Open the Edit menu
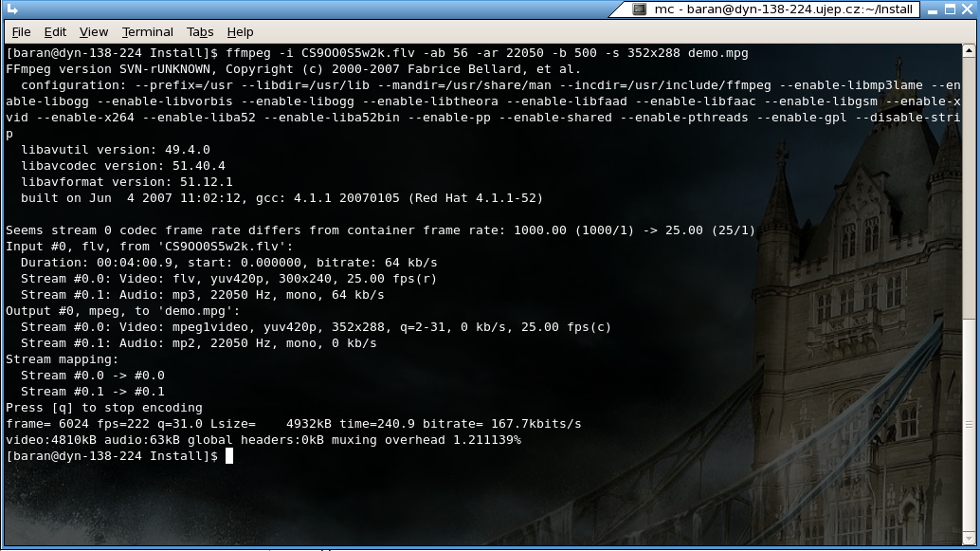 pos(55,32)
